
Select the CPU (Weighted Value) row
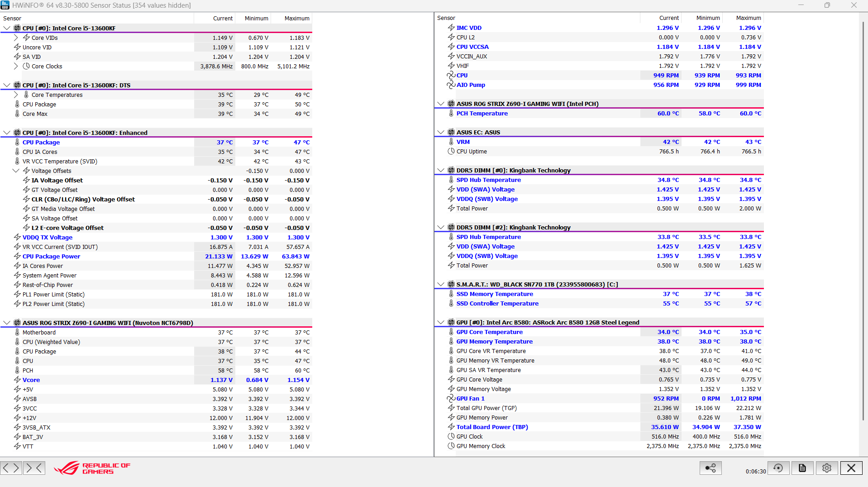pyautogui.click(x=156, y=342)
